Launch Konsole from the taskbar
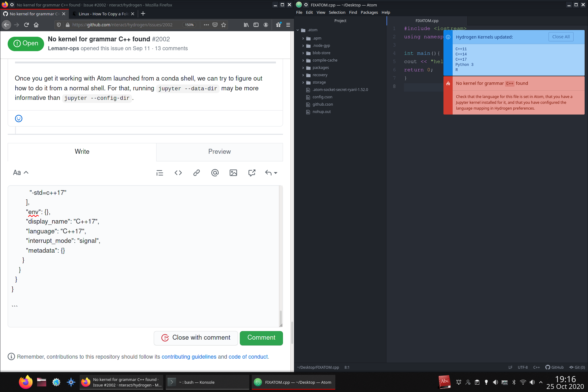Viewport: 588px width, 392px height. (x=207, y=382)
